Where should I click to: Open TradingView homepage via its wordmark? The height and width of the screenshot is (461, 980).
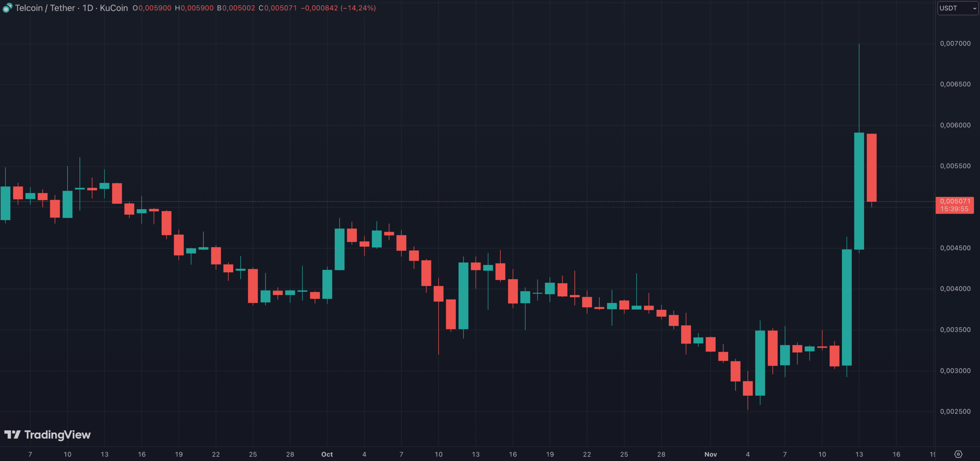pos(57,435)
